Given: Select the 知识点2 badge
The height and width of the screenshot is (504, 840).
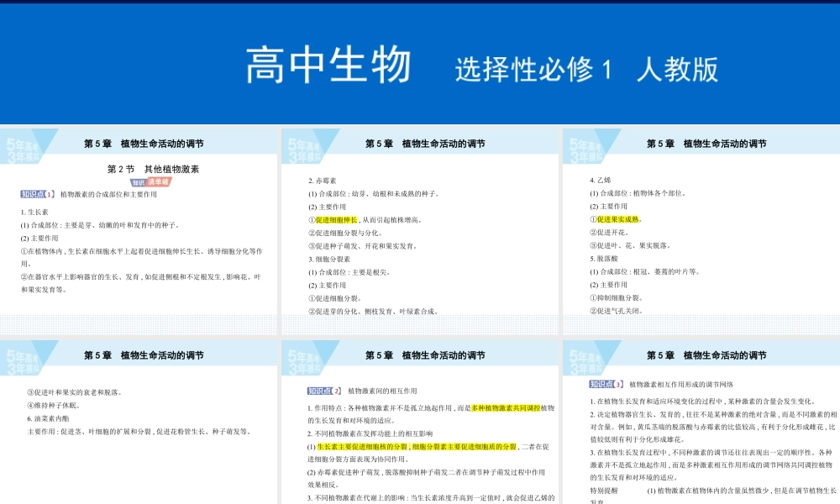Looking at the screenshot, I should coord(324,391).
